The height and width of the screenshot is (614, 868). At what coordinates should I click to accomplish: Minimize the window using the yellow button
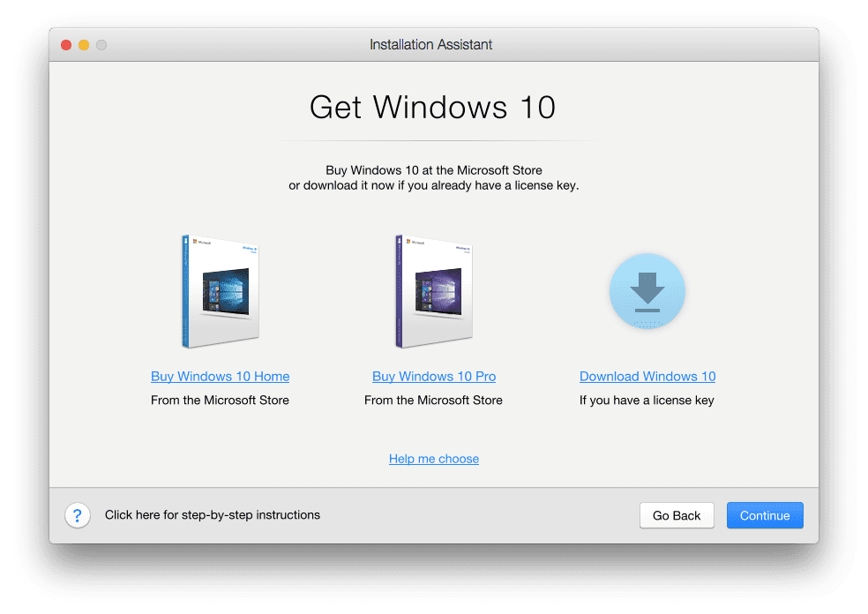coord(84,45)
